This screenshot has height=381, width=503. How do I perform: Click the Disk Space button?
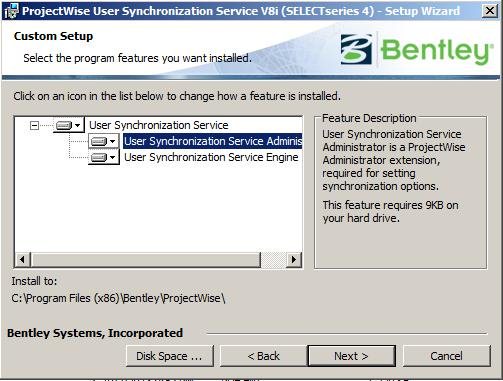[x=169, y=356]
